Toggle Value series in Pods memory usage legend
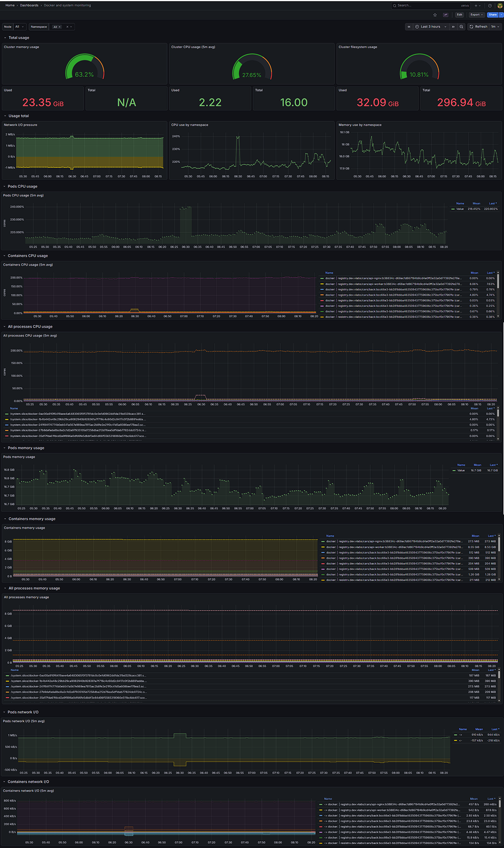This screenshot has height=848, width=504. point(461,470)
